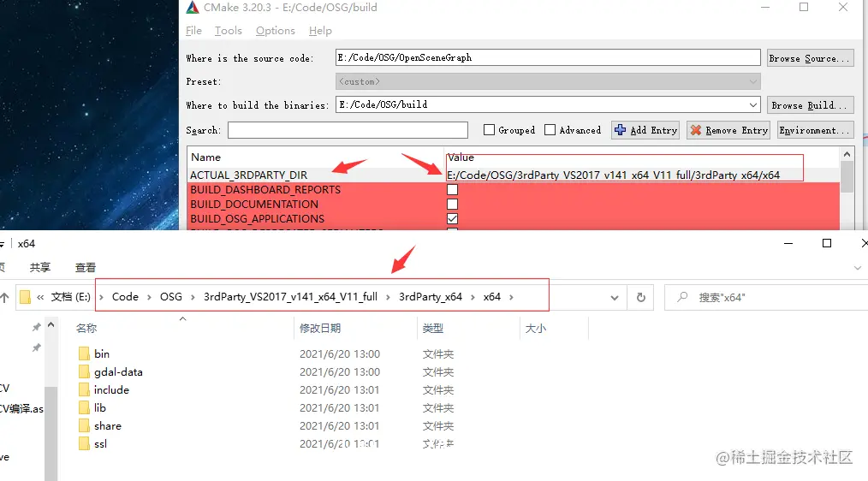Click Remove Entry button

[x=728, y=130]
